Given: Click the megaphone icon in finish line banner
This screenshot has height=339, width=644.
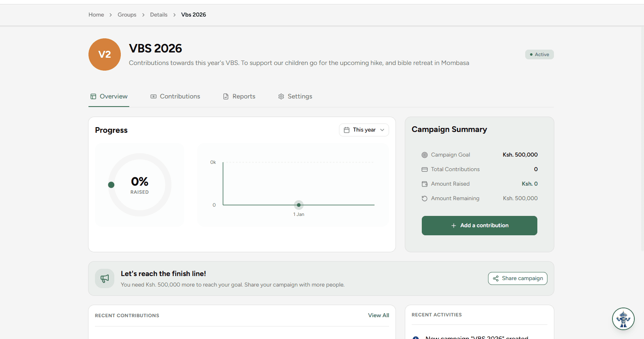Looking at the screenshot, I should (105, 278).
